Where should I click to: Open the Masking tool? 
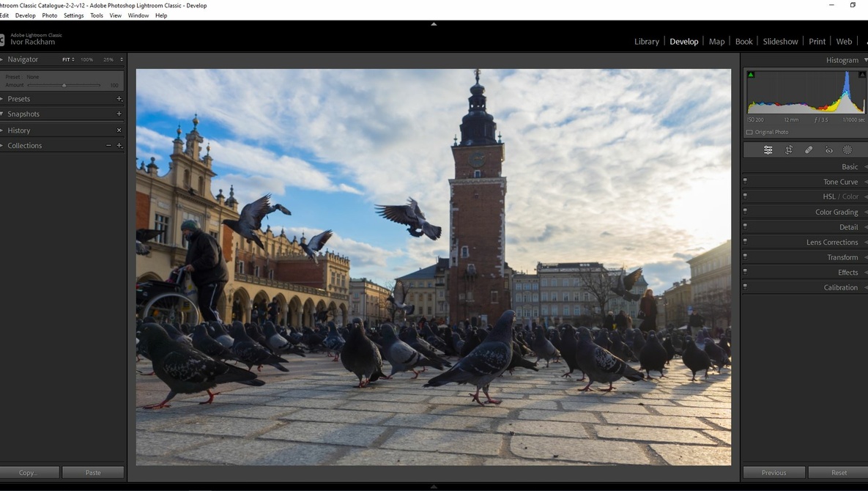coord(847,150)
